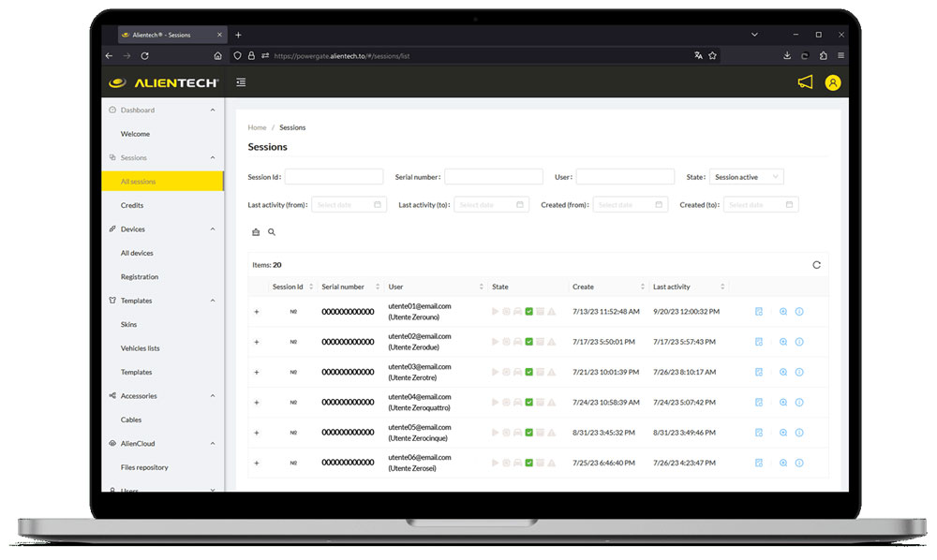Sort by Create column header
The width and height of the screenshot is (937, 560).
point(608,287)
